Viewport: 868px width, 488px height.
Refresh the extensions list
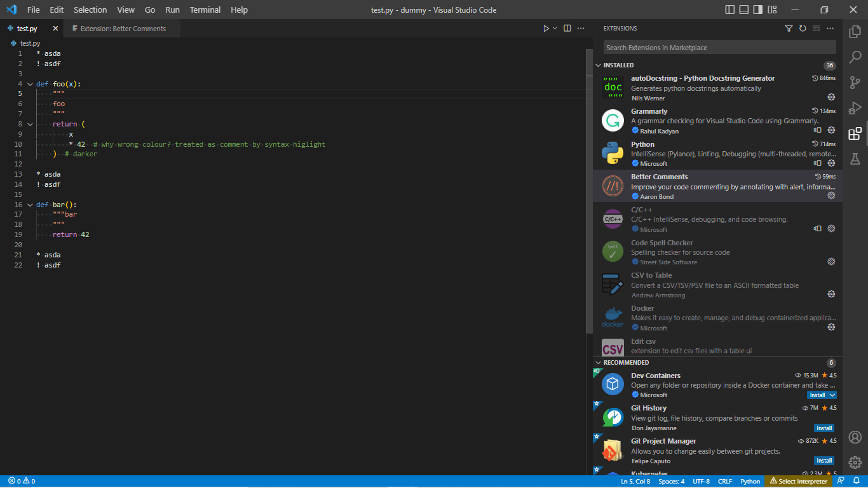802,28
